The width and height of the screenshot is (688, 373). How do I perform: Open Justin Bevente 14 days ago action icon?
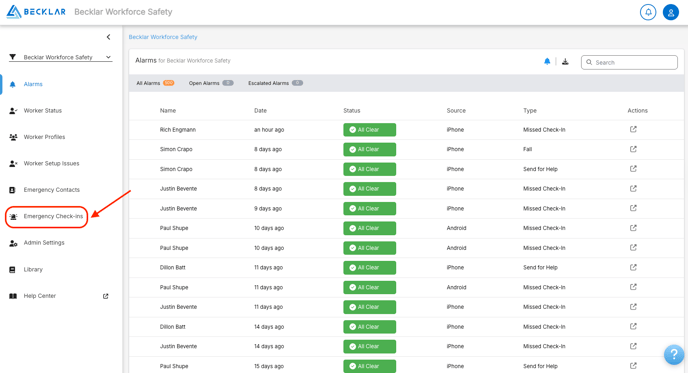[x=633, y=346]
